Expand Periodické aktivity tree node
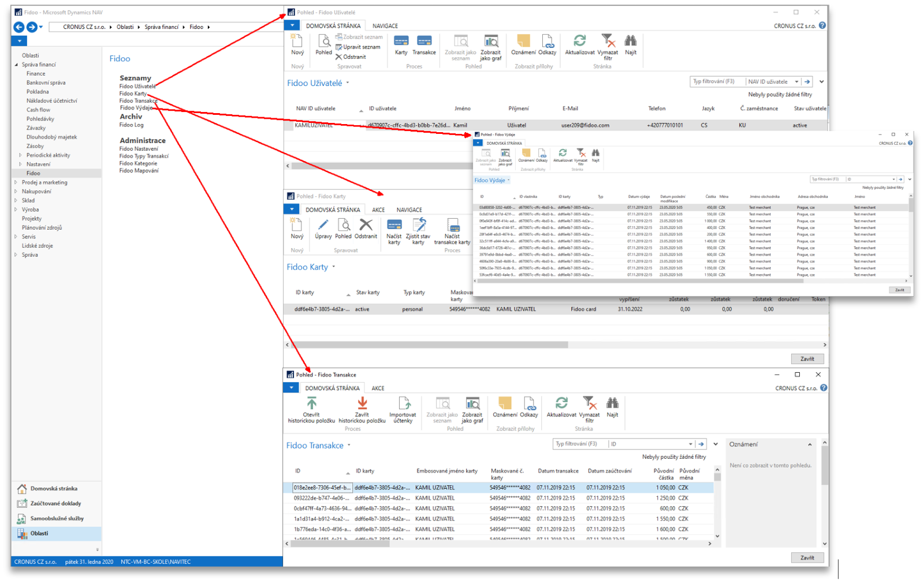 click(x=20, y=155)
